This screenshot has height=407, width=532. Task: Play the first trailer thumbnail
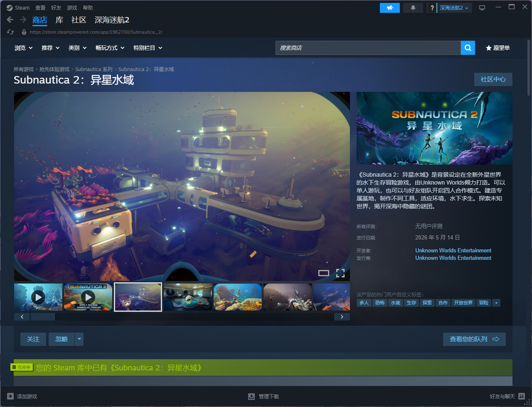38,297
